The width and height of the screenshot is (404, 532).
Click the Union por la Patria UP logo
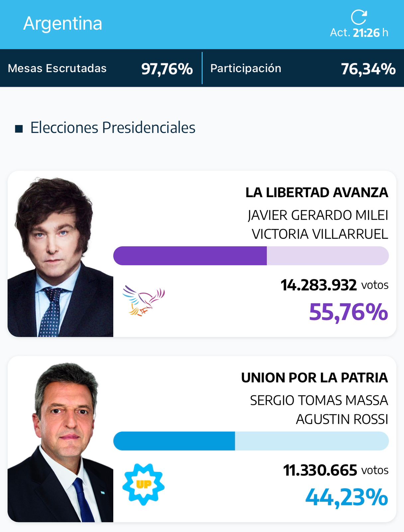point(144,484)
